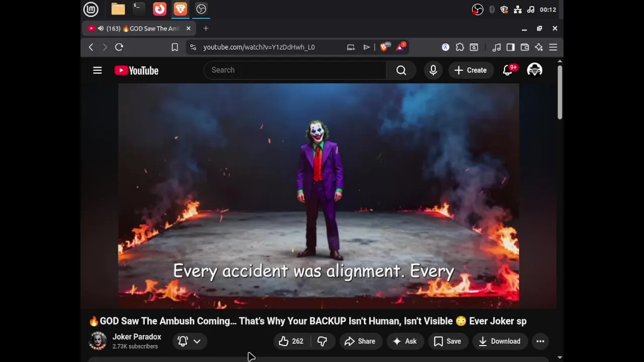Open Brave main hamburger menu
644x362 pixels.
coord(553,47)
